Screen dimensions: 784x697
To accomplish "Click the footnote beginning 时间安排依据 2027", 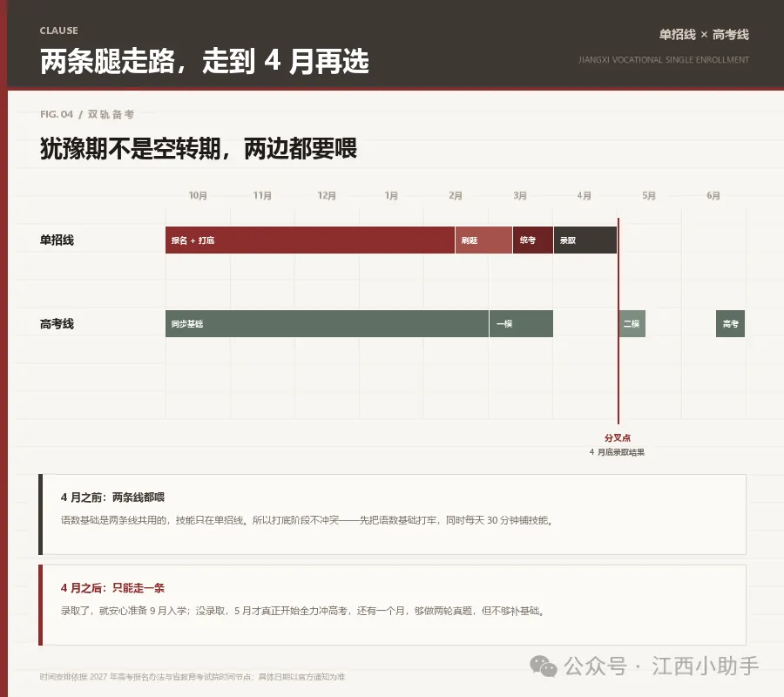I will (x=193, y=677).
